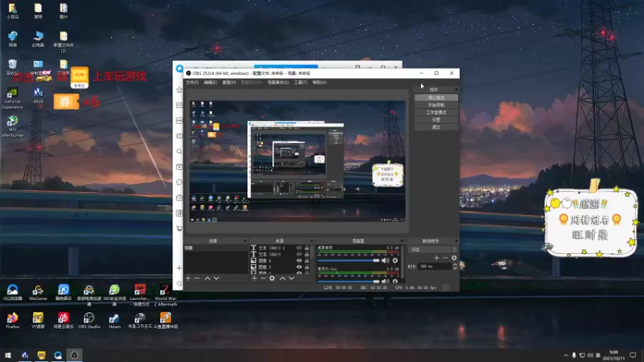Viewport: 644px width, 362px height.
Task: Adjust the microphone volume slider
Action: [x=349, y=282]
